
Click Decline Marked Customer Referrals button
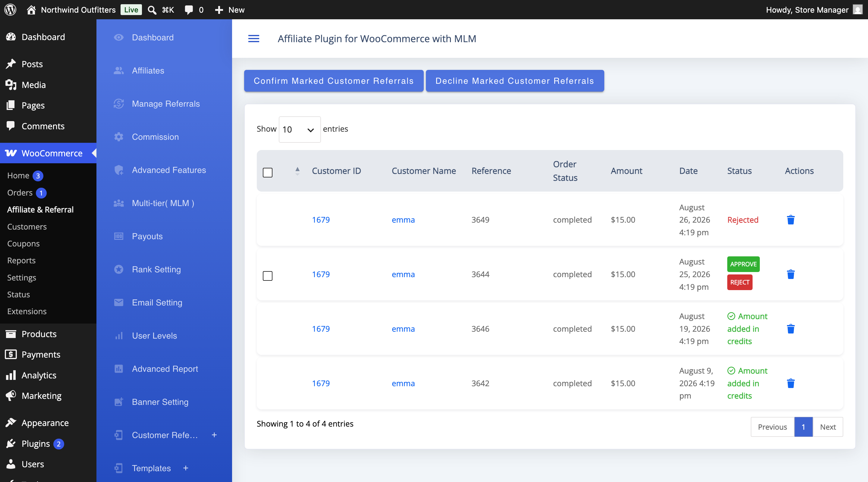click(514, 81)
